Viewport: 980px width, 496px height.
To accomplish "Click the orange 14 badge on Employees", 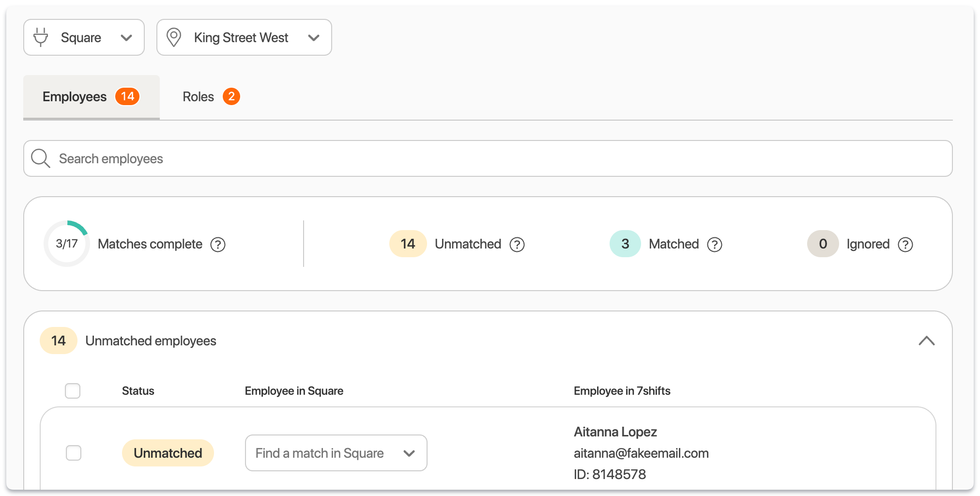I will (127, 96).
